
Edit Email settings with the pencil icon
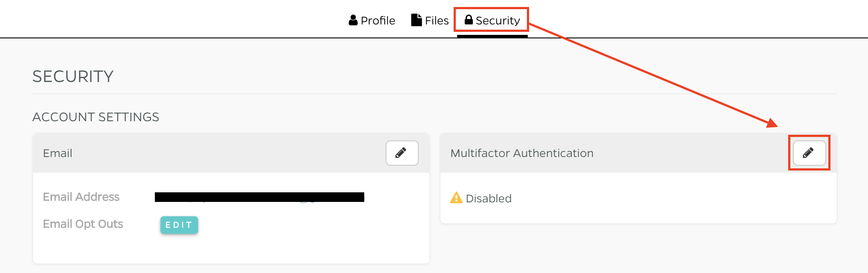(402, 153)
